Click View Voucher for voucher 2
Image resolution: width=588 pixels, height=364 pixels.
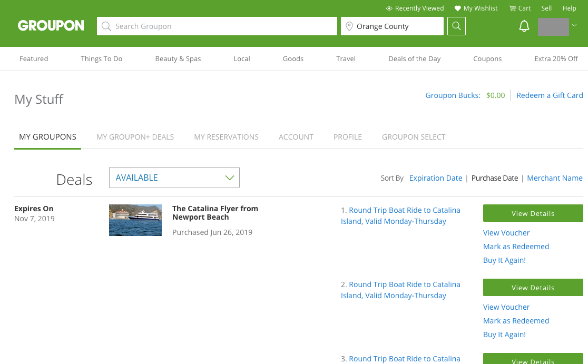coord(506,307)
